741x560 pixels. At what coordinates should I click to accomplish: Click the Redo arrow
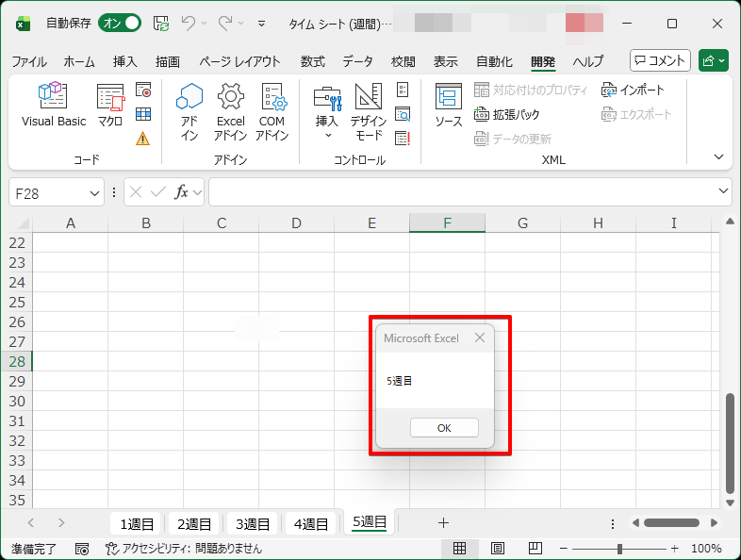(x=225, y=23)
